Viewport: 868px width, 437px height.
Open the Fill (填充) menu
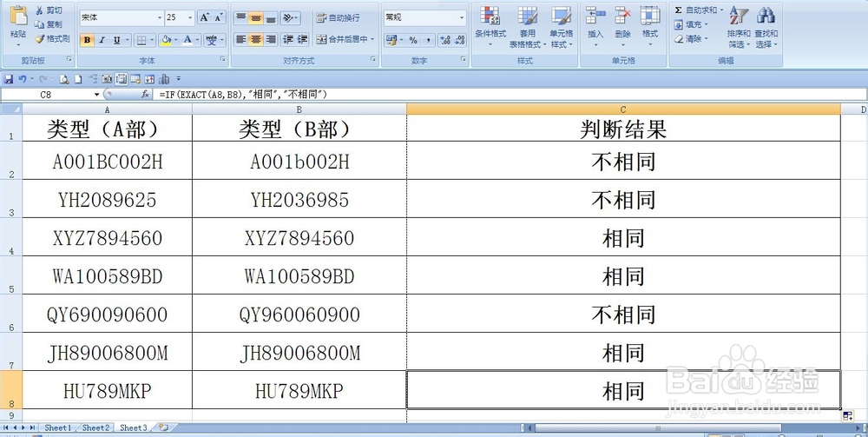click(x=691, y=24)
